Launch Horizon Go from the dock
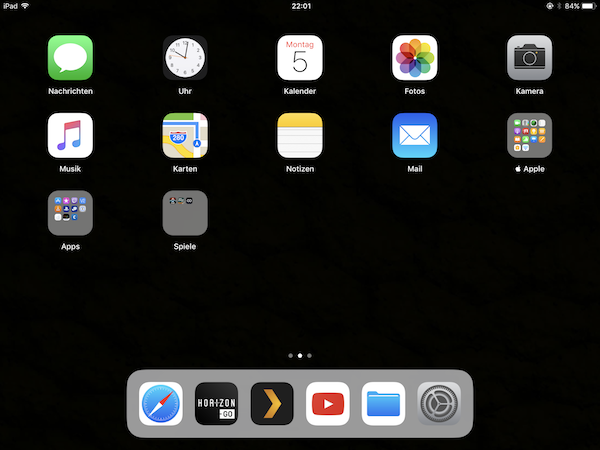Viewport: 600px width, 450px height. tap(217, 404)
